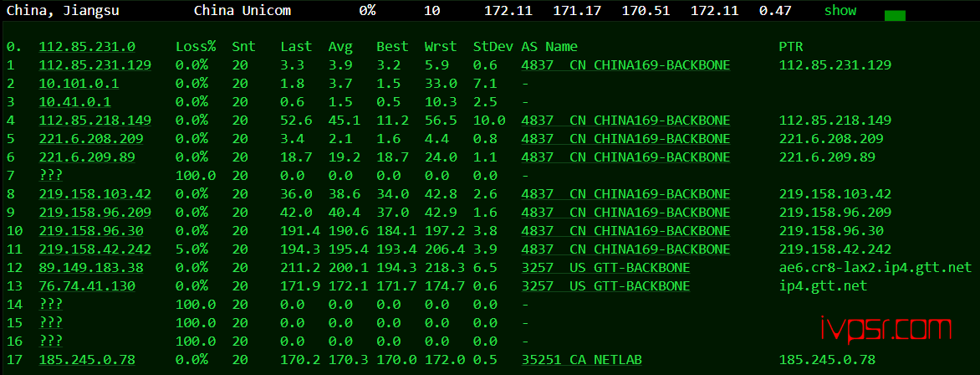Click the 170.3 average value on hop 17
Viewport: 980px width, 375px height.
pyautogui.click(x=348, y=361)
